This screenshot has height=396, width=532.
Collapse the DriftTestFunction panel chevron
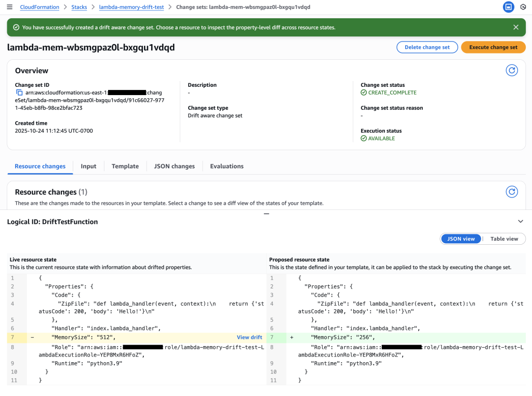pos(521,221)
